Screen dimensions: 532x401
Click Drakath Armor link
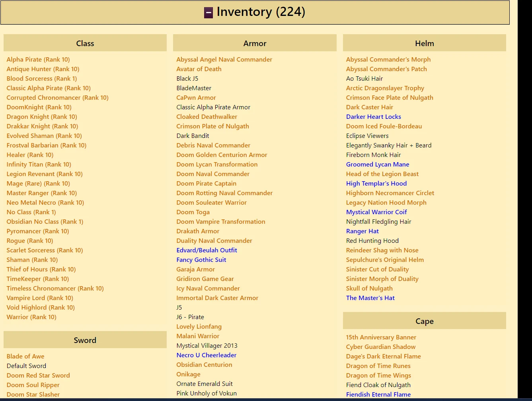click(x=198, y=231)
